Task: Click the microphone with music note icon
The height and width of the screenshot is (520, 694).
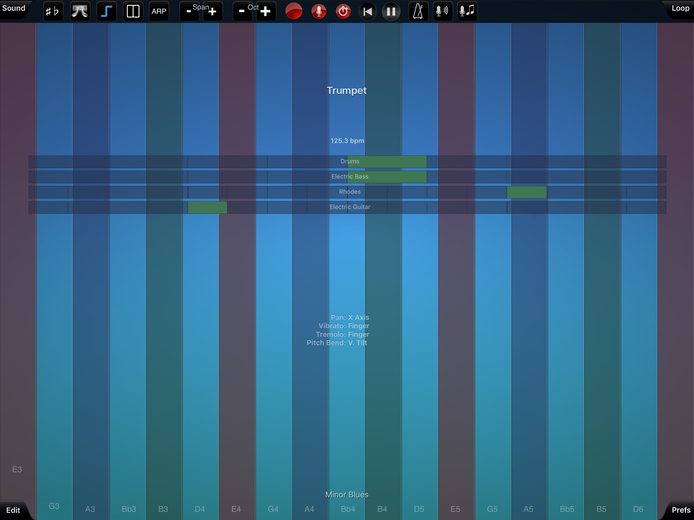Action: click(467, 12)
